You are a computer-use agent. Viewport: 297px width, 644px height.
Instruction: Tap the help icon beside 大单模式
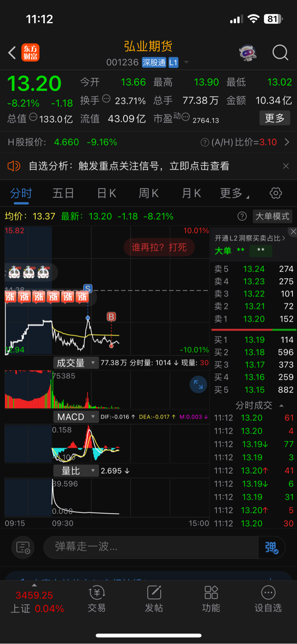242,216
